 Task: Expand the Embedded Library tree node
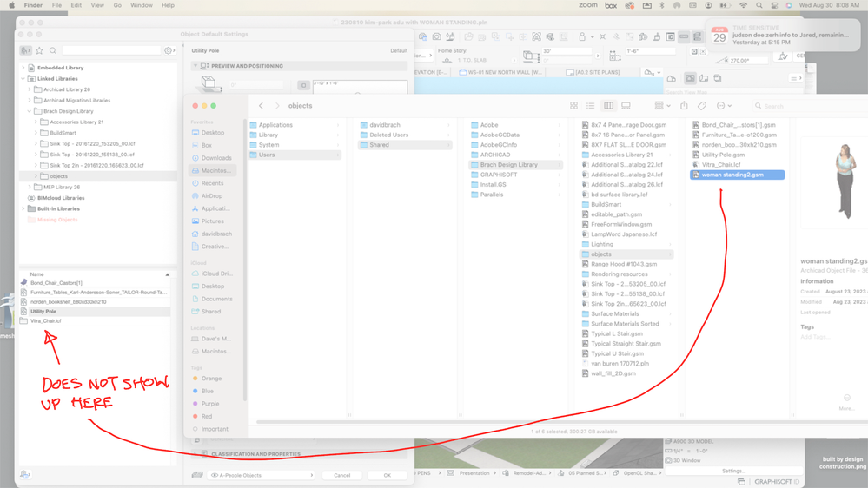coord(23,68)
